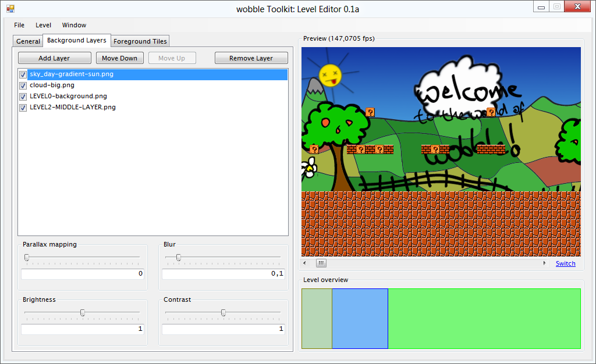
Task: Click the Remove Layer button
Action: pyautogui.click(x=251, y=58)
